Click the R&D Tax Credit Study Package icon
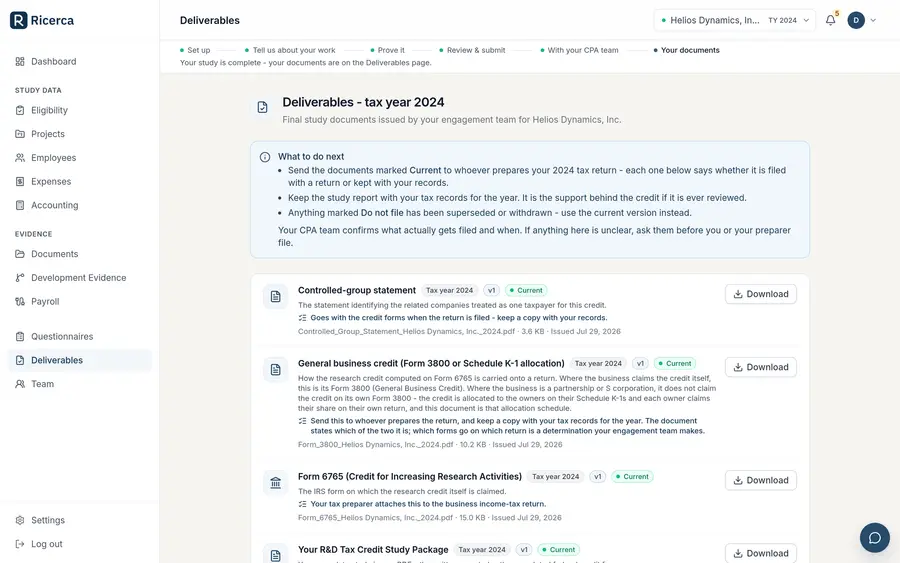Image resolution: width=900 pixels, height=563 pixels. tap(276, 554)
